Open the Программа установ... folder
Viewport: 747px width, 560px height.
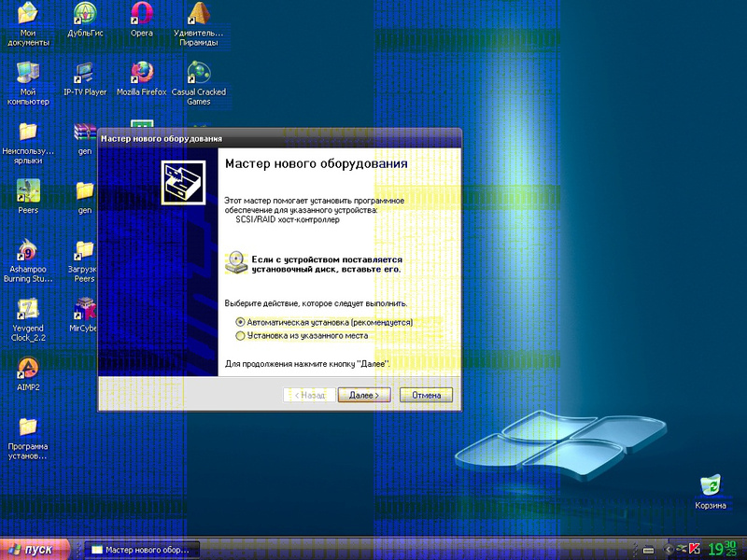(x=28, y=437)
